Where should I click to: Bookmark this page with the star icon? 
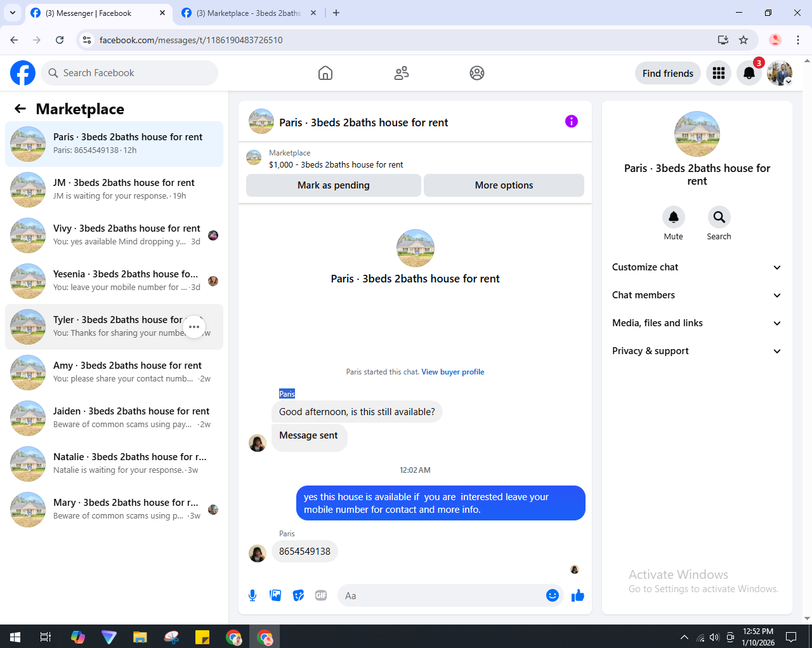pos(743,40)
